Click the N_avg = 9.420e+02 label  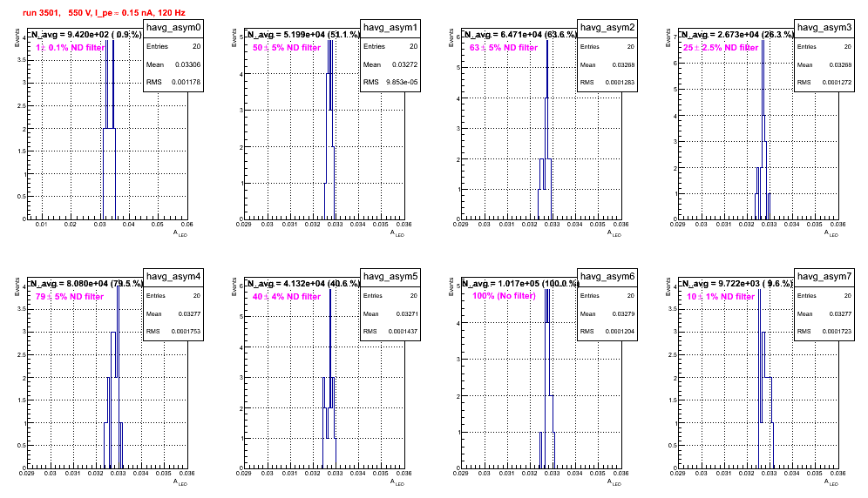point(85,34)
